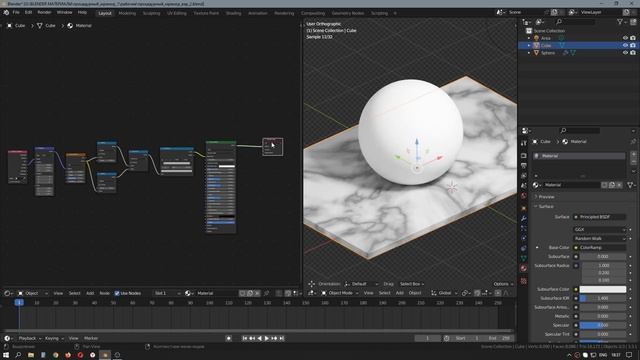640x360 pixels.
Task: Click the Playback button in timeline
Action: pyautogui.click(x=30, y=338)
